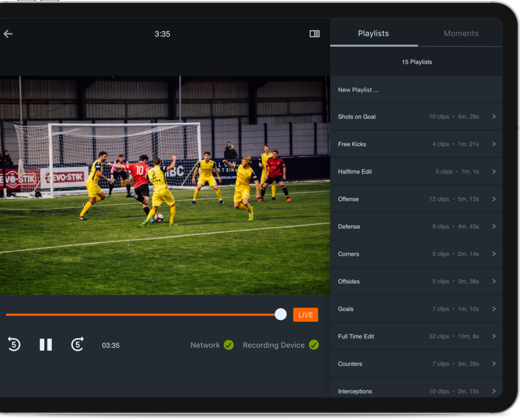Select the Playlists tab
This screenshot has width=520, height=420.
click(373, 33)
